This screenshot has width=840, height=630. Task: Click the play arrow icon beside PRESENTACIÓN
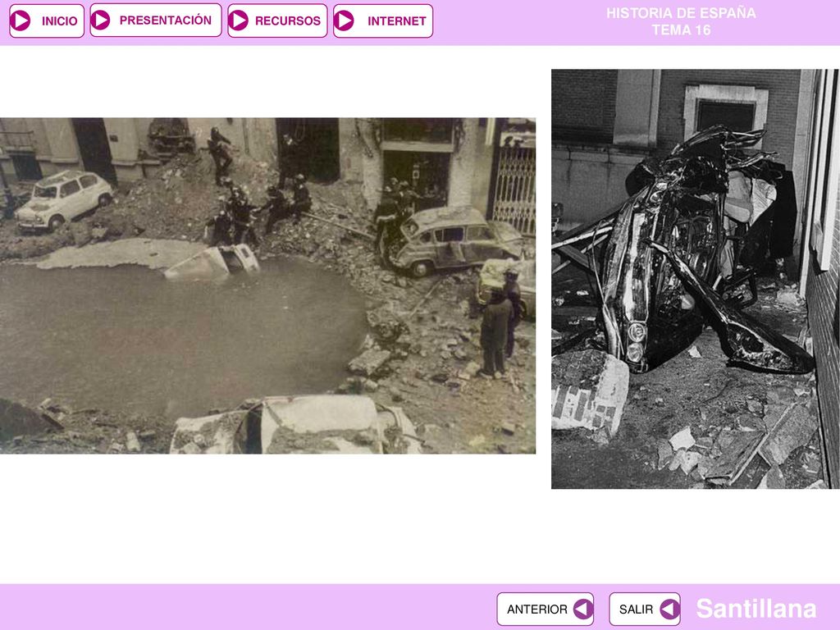[x=101, y=21]
